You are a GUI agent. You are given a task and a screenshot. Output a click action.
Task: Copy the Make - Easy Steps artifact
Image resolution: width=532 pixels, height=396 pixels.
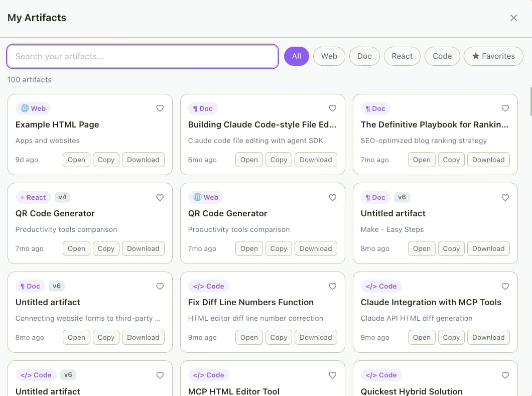(451, 249)
